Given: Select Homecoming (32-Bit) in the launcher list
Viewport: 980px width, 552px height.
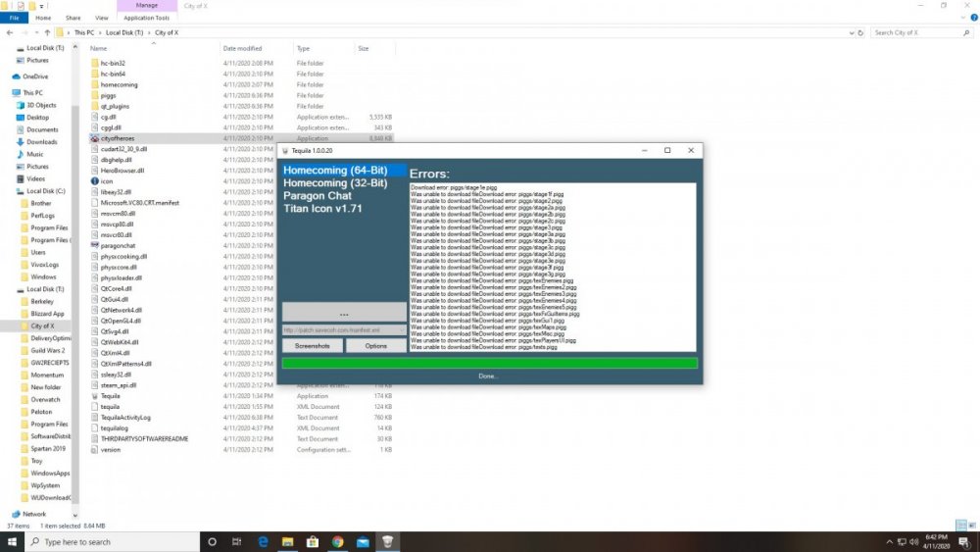Looking at the screenshot, I should [335, 183].
